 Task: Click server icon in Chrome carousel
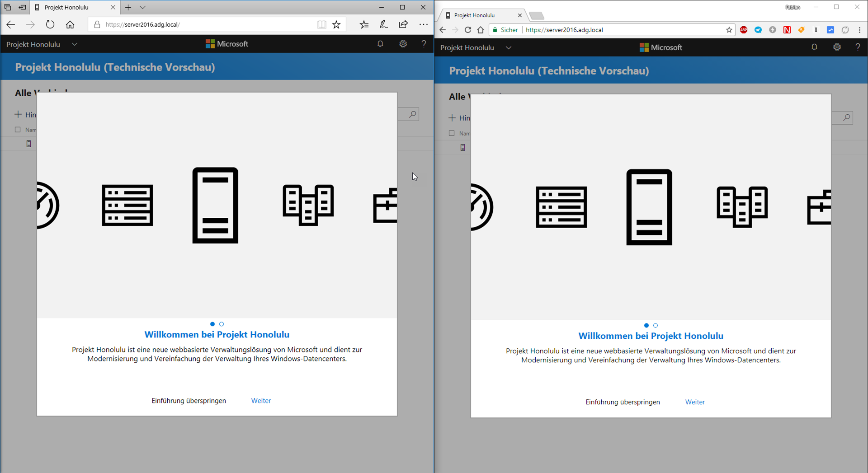[x=649, y=207]
